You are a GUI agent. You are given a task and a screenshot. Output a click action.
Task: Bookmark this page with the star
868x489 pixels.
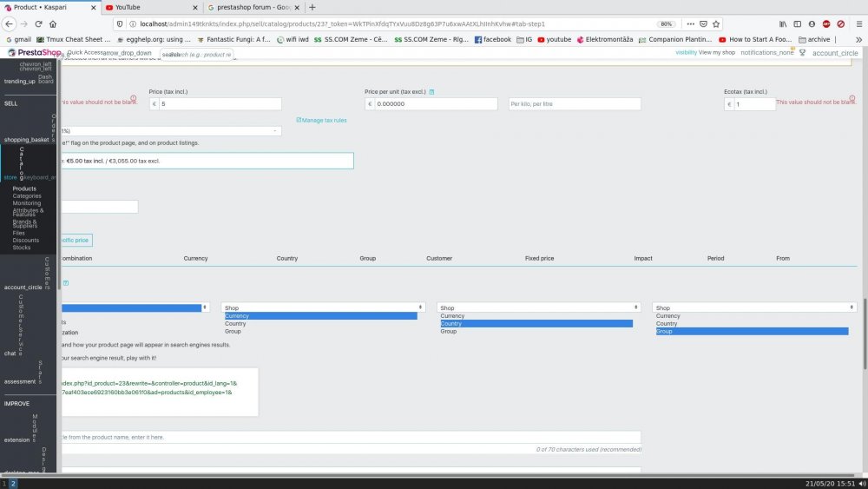tap(716, 23)
